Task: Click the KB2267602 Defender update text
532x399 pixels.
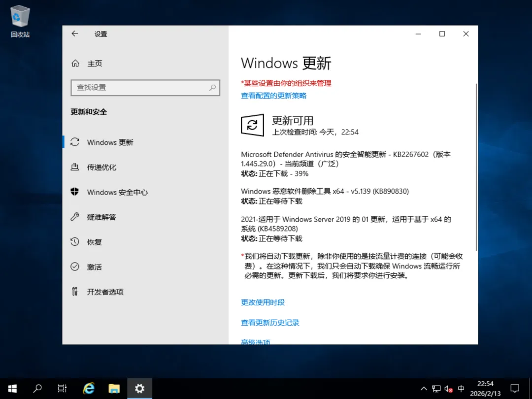Action: point(346,159)
